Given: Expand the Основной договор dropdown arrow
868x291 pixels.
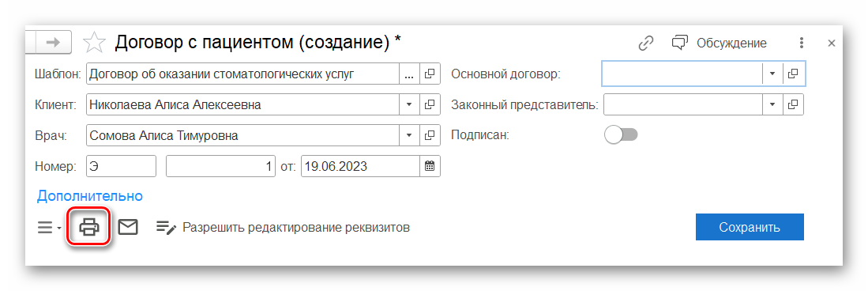Looking at the screenshot, I should [x=772, y=74].
